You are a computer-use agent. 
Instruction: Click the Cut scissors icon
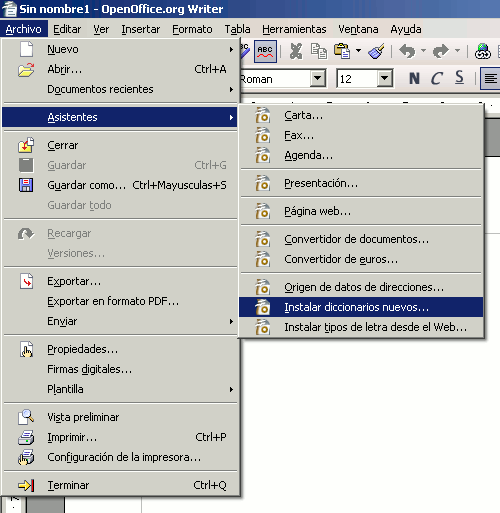pyautogui.click(x=296, y=51)
